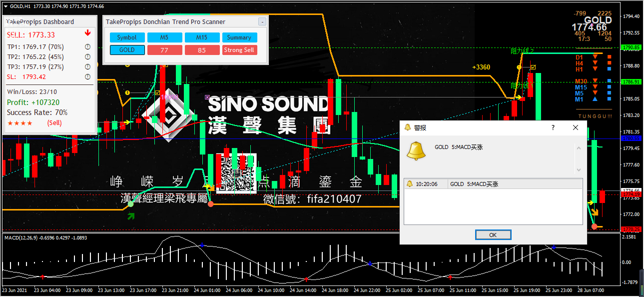Image resolution: width=644 pixels, height=297 pixels.
Task: Click the M1 blue up-trend arrow indicator
Action: coord(595,99)
